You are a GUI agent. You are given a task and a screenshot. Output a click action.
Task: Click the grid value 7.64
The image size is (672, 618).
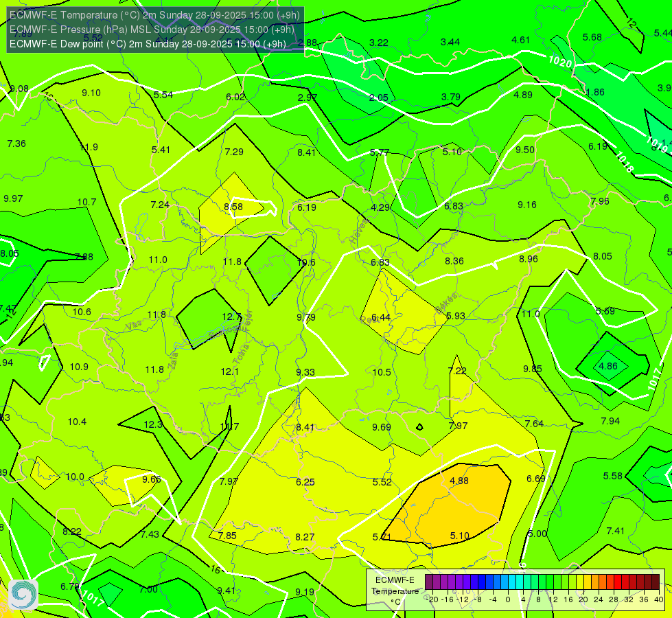click(534, 424)
